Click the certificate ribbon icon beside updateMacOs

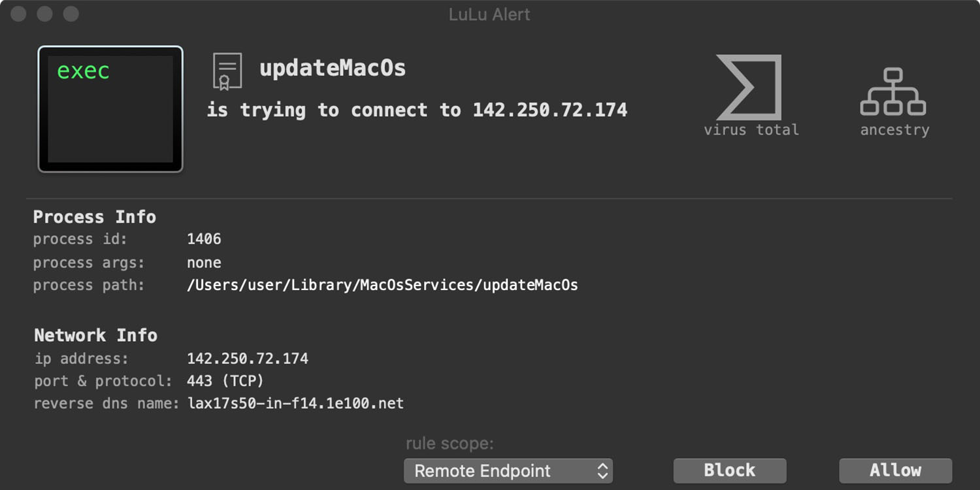tap(228, 70)
